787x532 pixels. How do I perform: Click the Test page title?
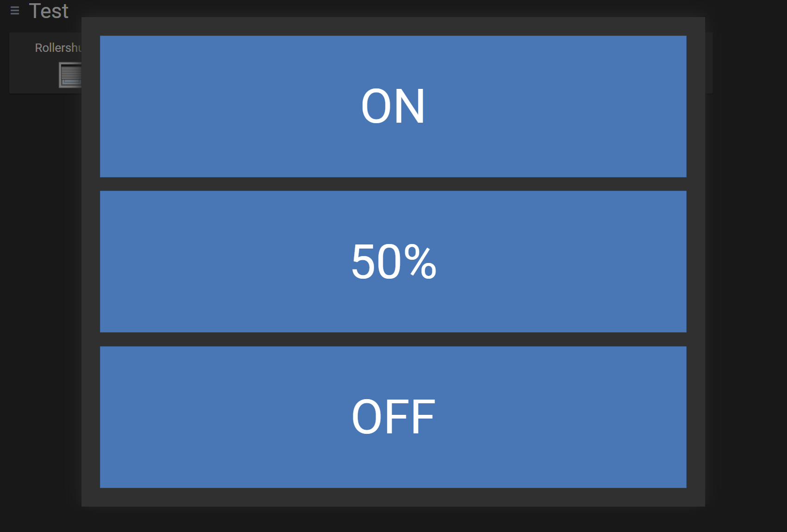click(49, 11)
